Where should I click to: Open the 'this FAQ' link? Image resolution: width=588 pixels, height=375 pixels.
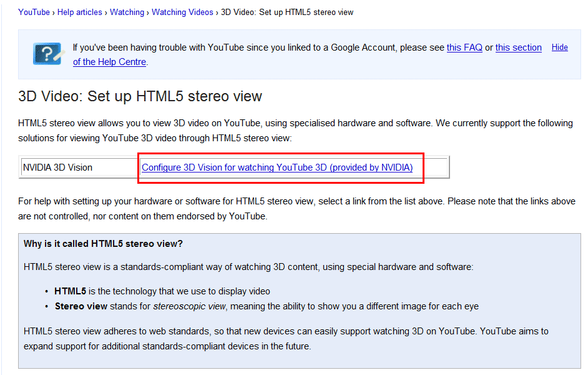click(464, 47)
